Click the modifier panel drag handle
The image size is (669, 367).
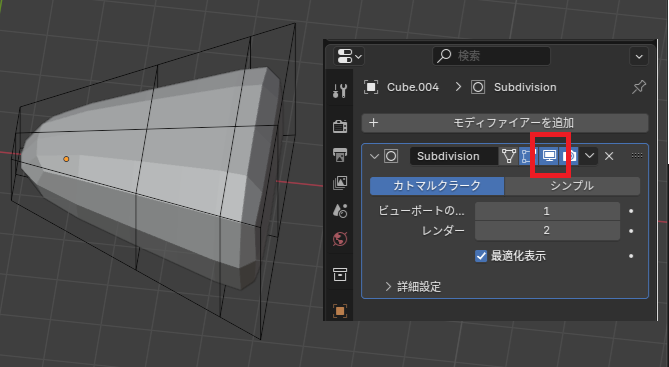[x=637, y=156]
